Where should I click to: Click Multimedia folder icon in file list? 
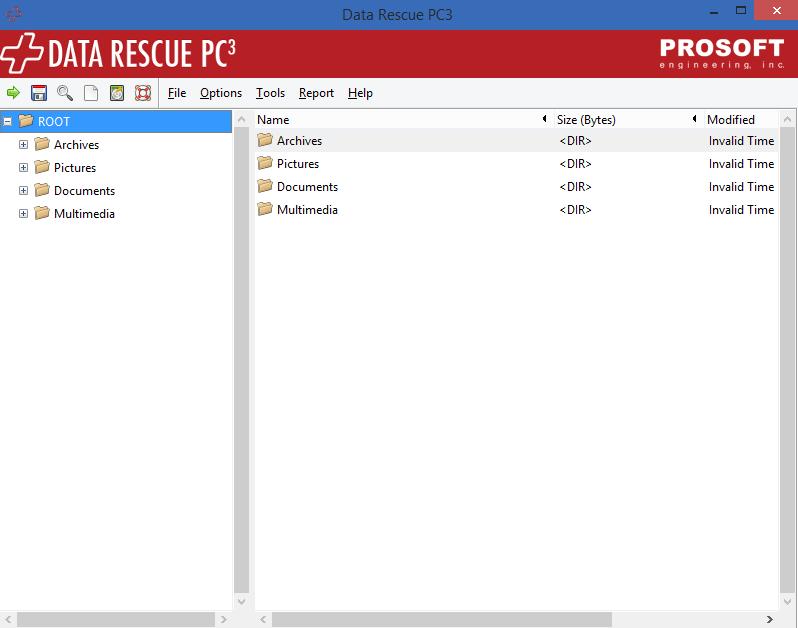tap(265, 209)
